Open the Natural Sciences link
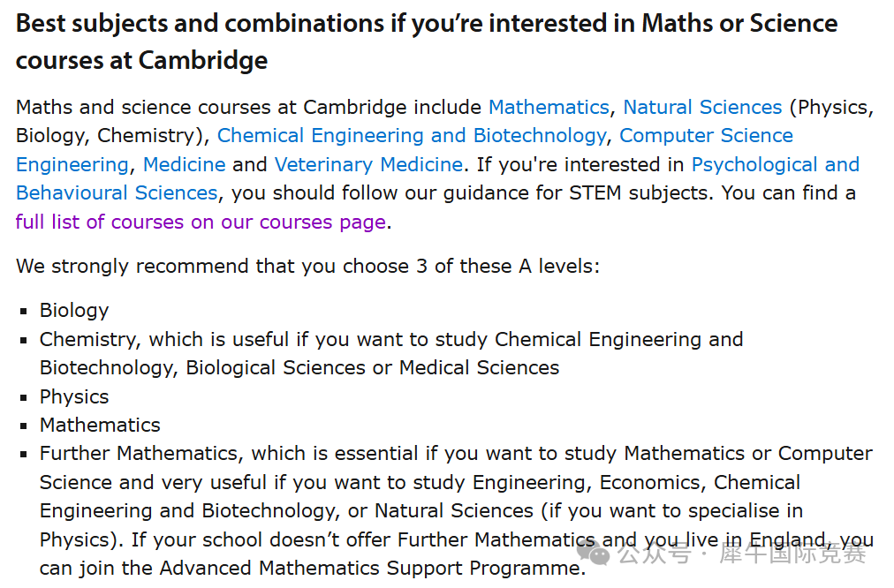894x588 pixels. 702,107
